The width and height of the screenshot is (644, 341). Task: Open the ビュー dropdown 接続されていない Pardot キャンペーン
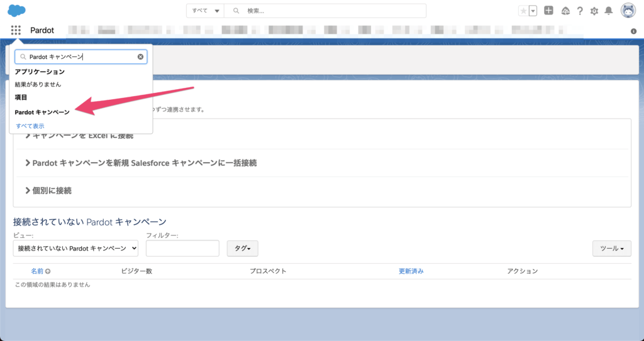pyautogui.click(x=75, y=248)
